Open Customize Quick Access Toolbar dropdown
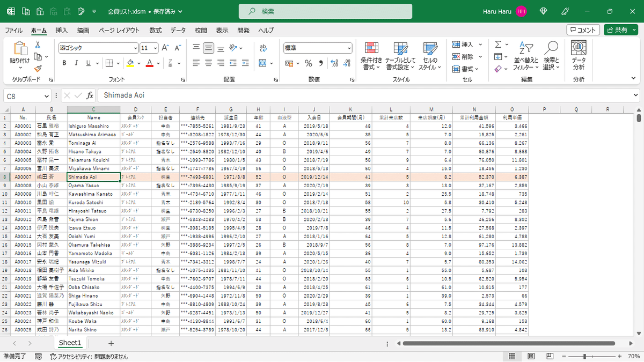Image resolution: width=644 pixels, height=362 pixels. 94,11
